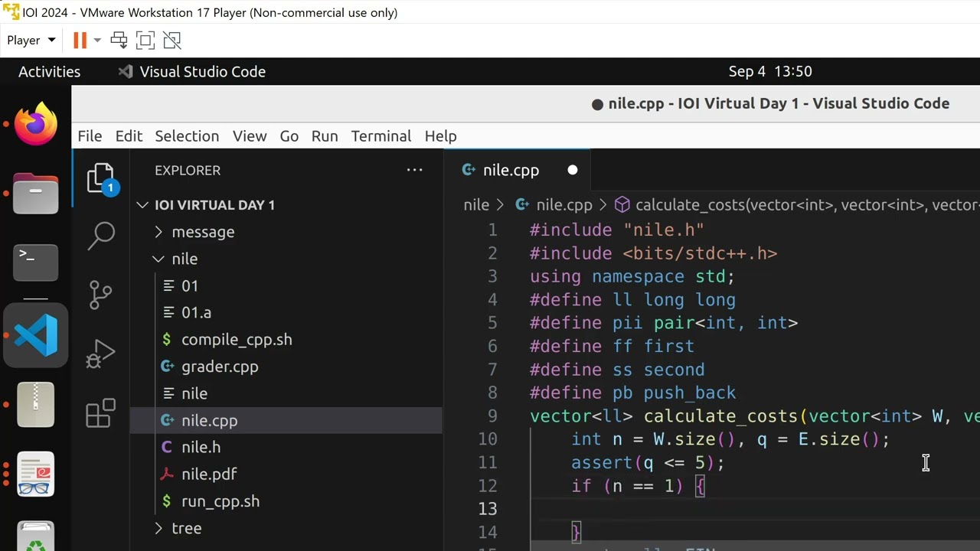This screenshot has width=980, height=551.
Task: Open the View menu
Action: tap(250, 135)
